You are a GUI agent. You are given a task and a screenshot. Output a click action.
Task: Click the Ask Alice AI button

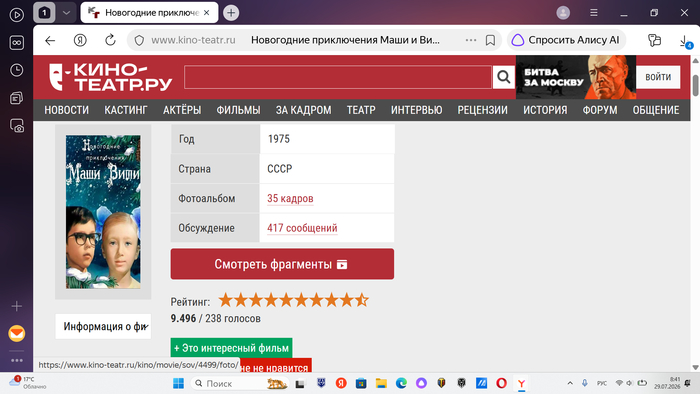(566, 40)
